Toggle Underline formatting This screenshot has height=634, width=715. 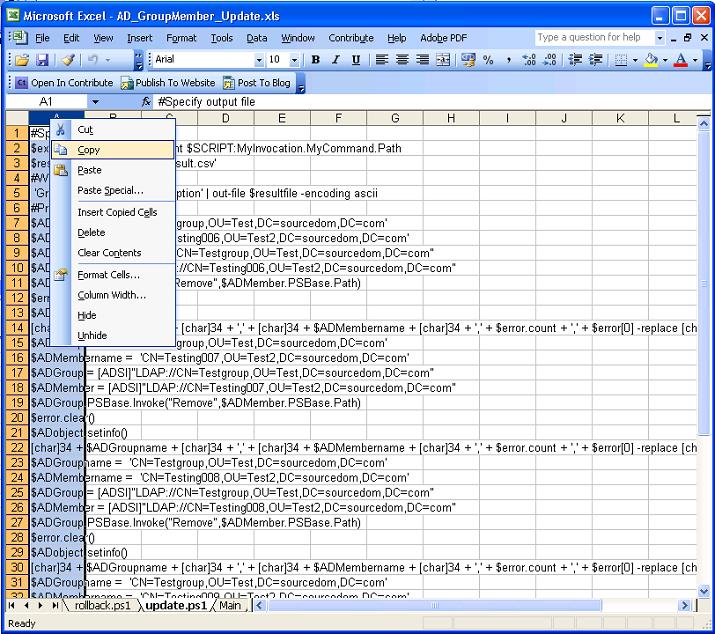coord(355,60)
